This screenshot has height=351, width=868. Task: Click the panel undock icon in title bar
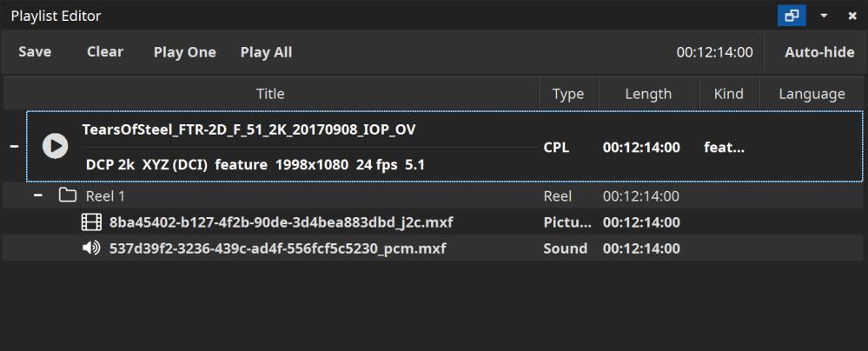tap(792, 16)
